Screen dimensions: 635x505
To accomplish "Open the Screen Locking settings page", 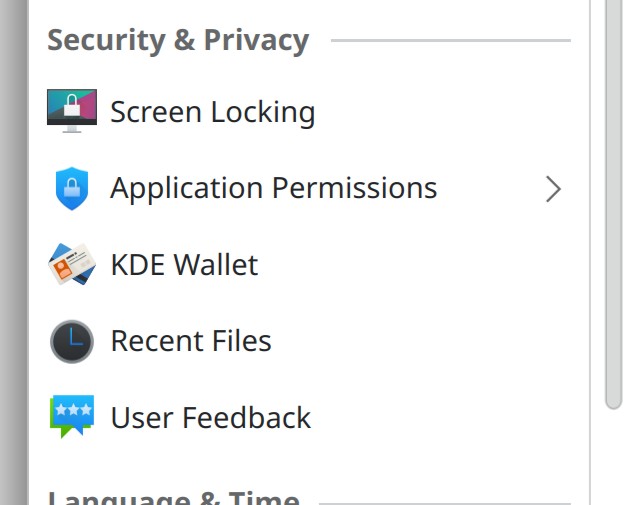I will pyautogui.click(x=212, y=112).
